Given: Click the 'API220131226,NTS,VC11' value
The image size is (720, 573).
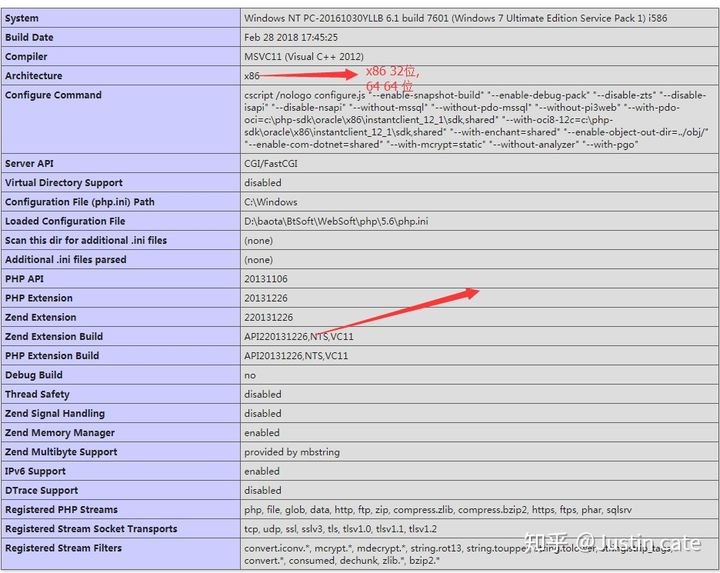Looking at the screenshot, I should click(298, 337).
